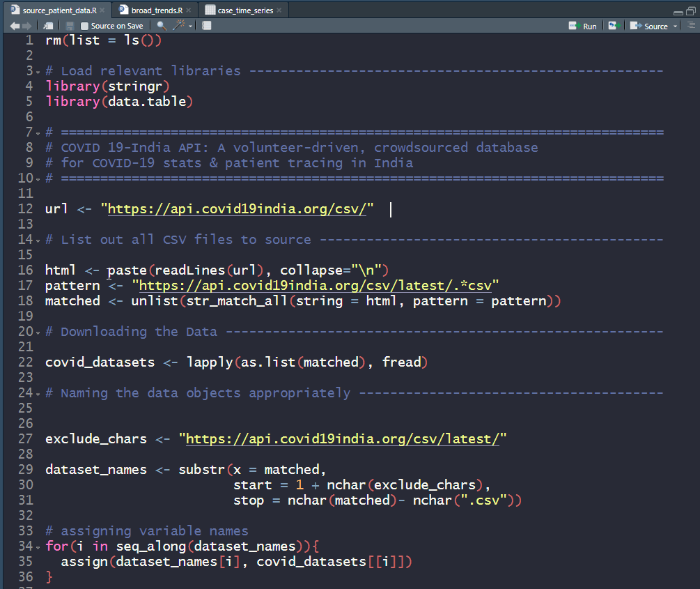
Task: Collapse section at line 7
Action: [x=38, y=134]
